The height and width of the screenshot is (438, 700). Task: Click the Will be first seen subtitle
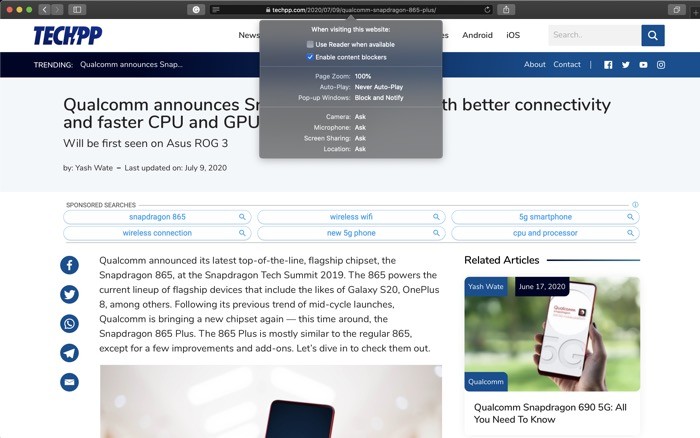(x=146, y=143)
